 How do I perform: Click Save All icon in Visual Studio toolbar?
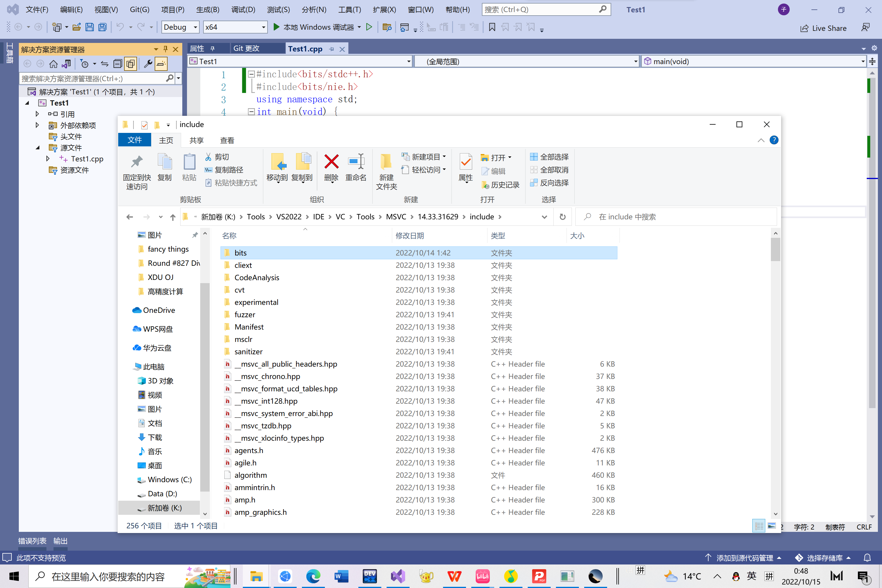tap(102, 27)
